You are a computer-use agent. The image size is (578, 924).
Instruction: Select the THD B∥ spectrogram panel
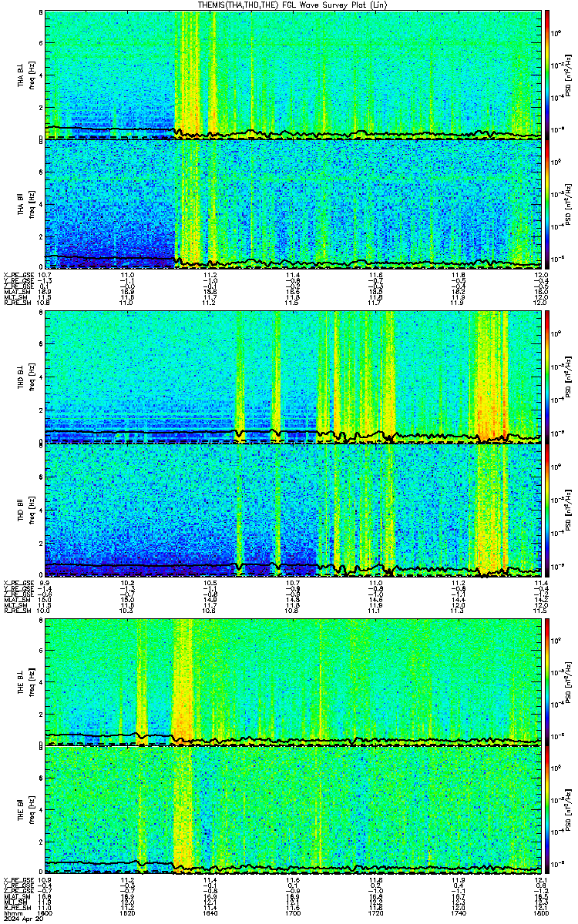294,510
